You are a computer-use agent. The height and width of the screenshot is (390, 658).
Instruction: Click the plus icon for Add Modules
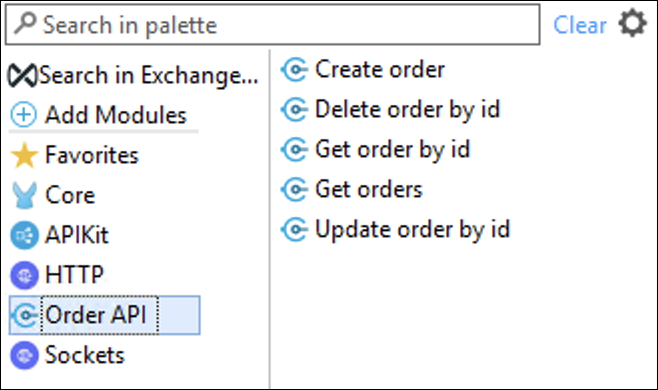(x=24, y=115)
